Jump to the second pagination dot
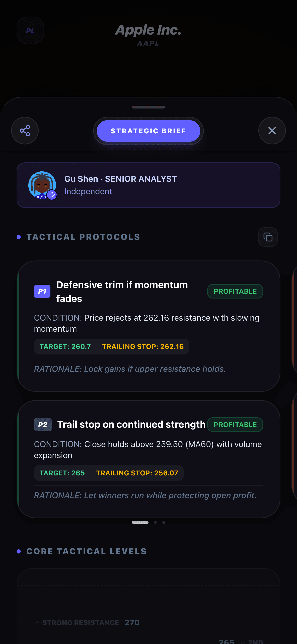The width and height of the screenshot is (297, 644). pos(155,522)
